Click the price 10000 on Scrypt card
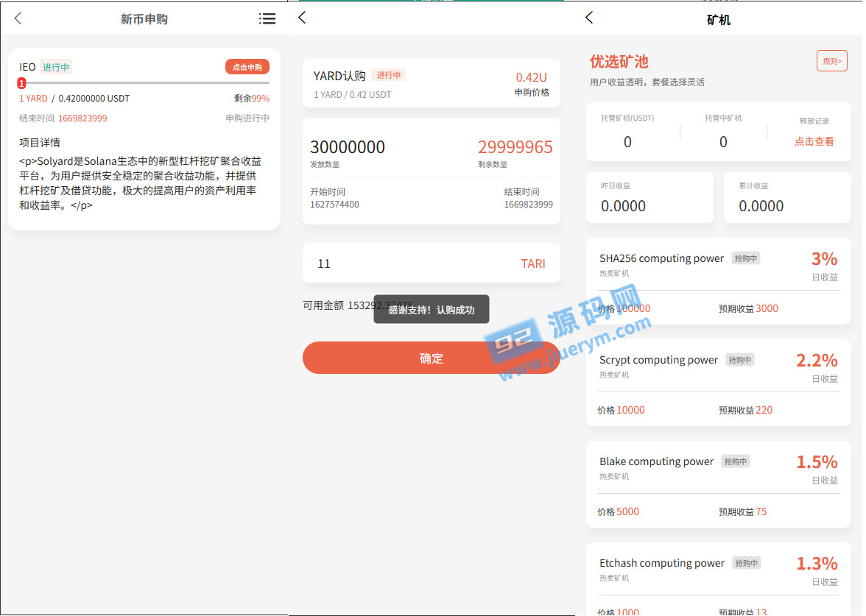Screen dimensions: 866x616 pyautogui.click(x=630, y=410)
